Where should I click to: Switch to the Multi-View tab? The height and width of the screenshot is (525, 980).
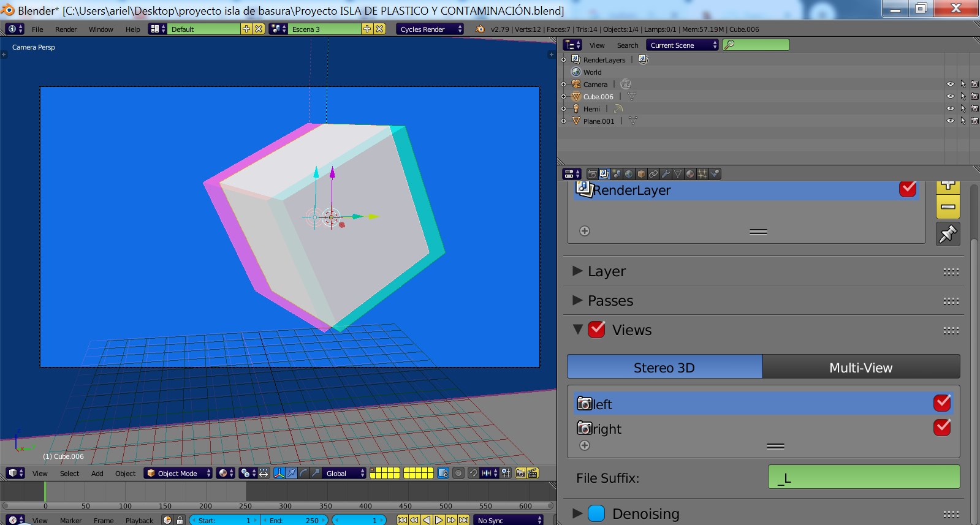(x=861, y=368)
